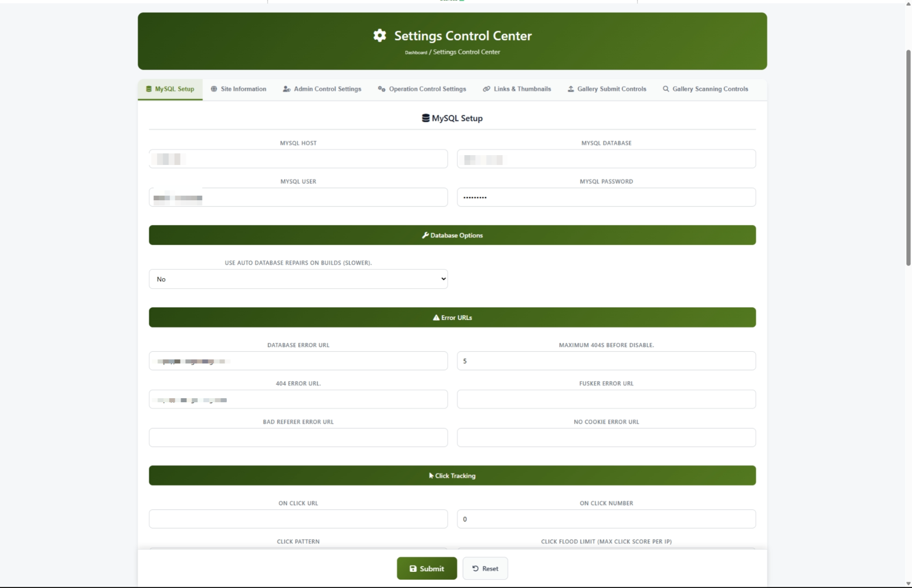Open the auto database repairs dropdown
Screen dimensions: 912x588
point(298,279)
